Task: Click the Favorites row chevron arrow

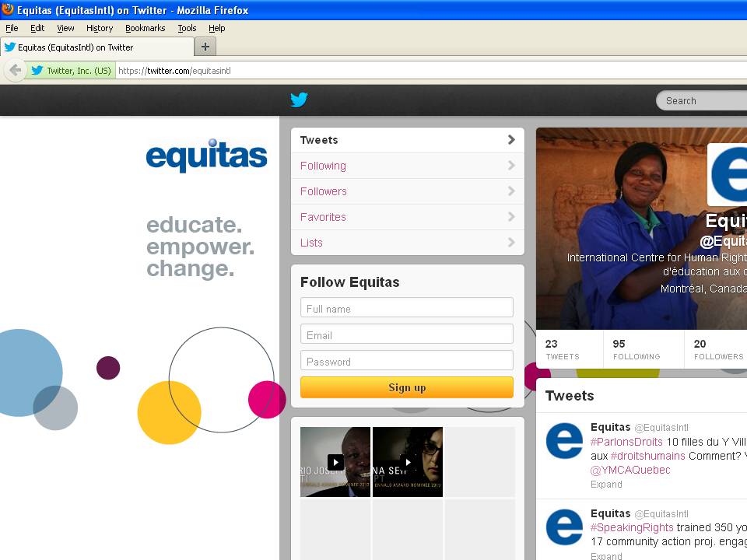Action: [511, 217]
